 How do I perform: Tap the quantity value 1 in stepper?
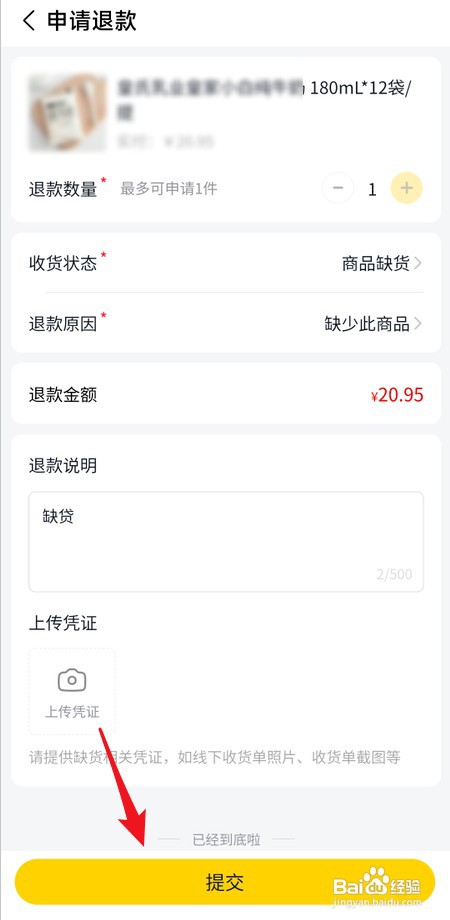pos(372,189)
